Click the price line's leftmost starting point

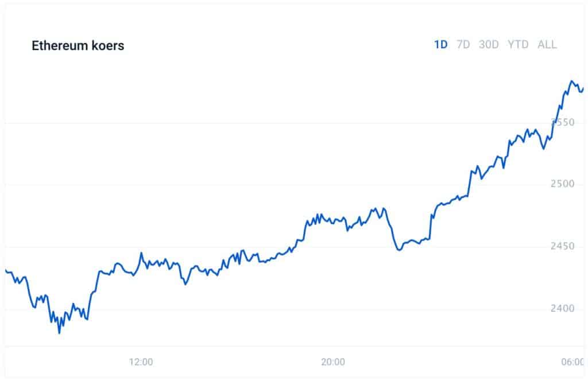[6, 270]
